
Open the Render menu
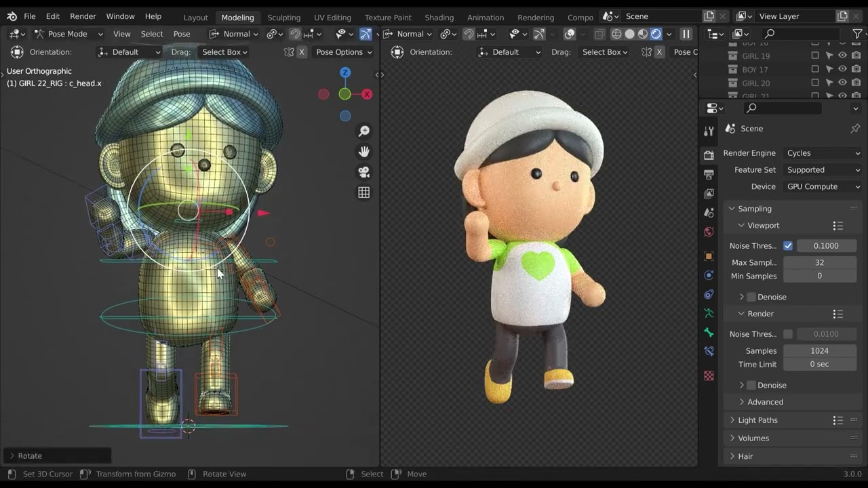(x=83, y=16)
